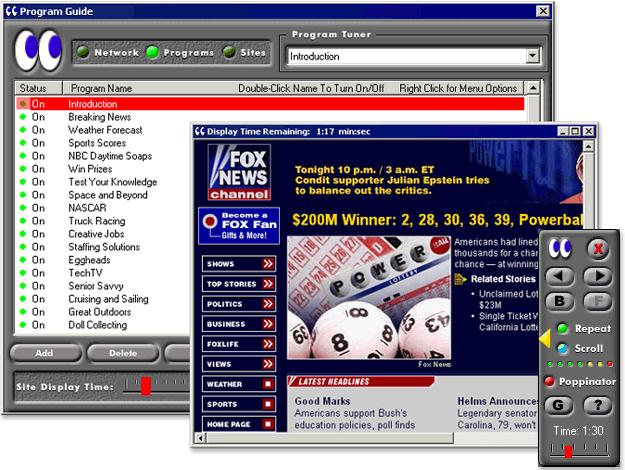The height and width of the screenshot is (470, 625).
Task: Select the NBC Daytime Soaps program
Action: pyautogui.click(x=110, y=156)
